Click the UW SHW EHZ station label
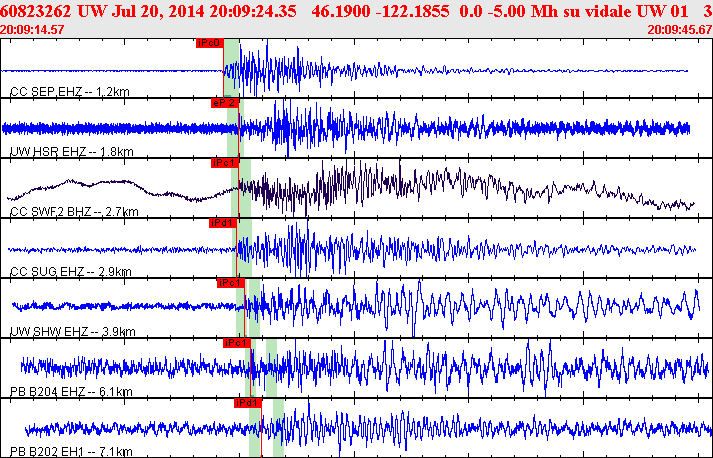Screen dimensions: 713x458 [x=73, y=332]
